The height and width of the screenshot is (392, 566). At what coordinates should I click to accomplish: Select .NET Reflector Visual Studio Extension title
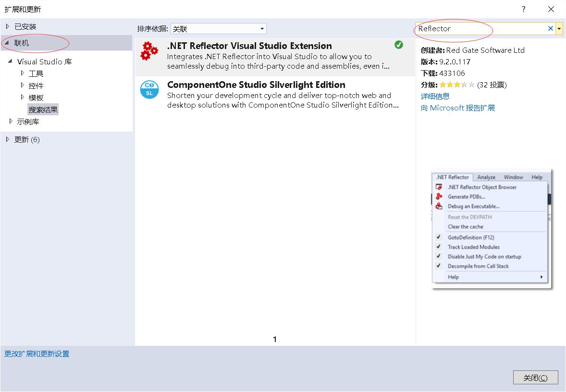[249, 46]
